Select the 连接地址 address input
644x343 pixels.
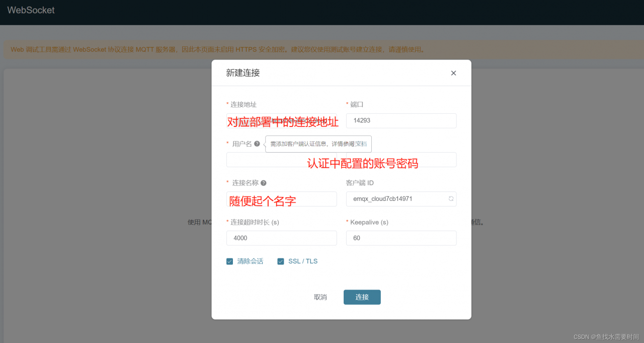(281, 120)
